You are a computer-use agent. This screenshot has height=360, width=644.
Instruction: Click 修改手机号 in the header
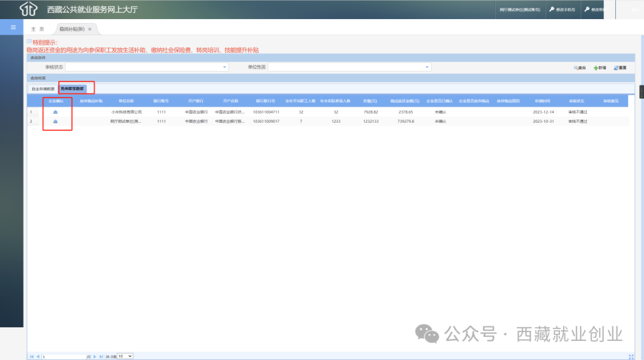pos(562,10)
